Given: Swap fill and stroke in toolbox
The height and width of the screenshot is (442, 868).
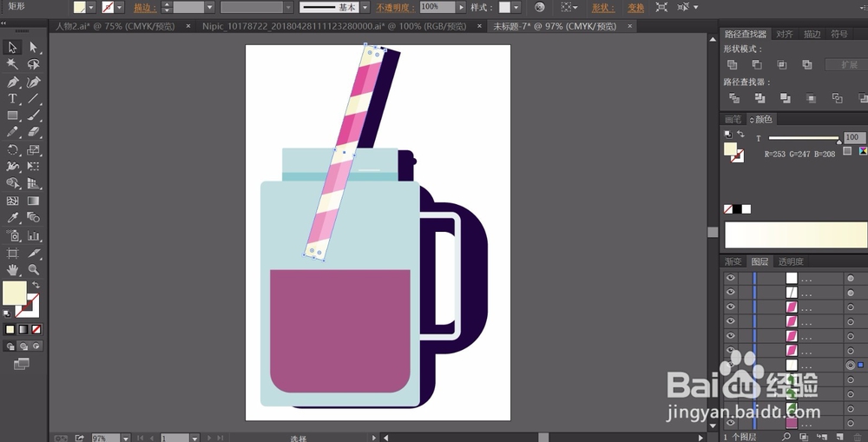Looking at the screenshot, I should click(36, 285).
